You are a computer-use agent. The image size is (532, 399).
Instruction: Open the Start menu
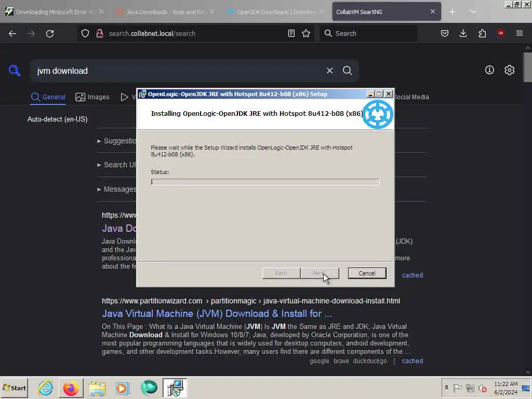click(14, 388)
